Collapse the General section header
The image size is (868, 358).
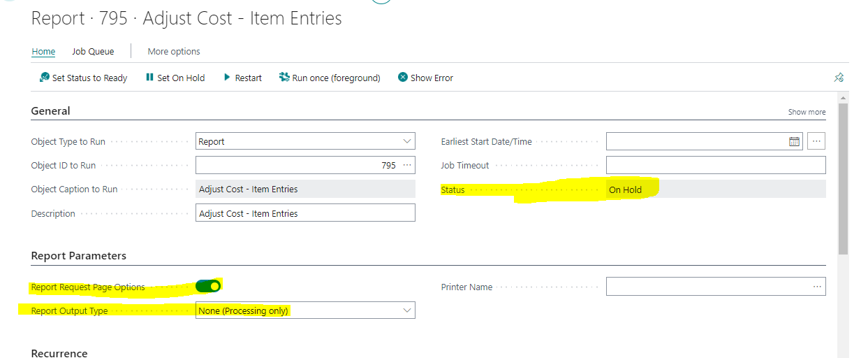click(51, 110)
